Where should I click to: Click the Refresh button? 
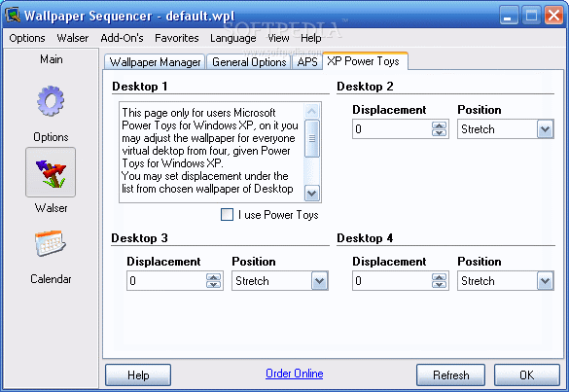(450, 374)
